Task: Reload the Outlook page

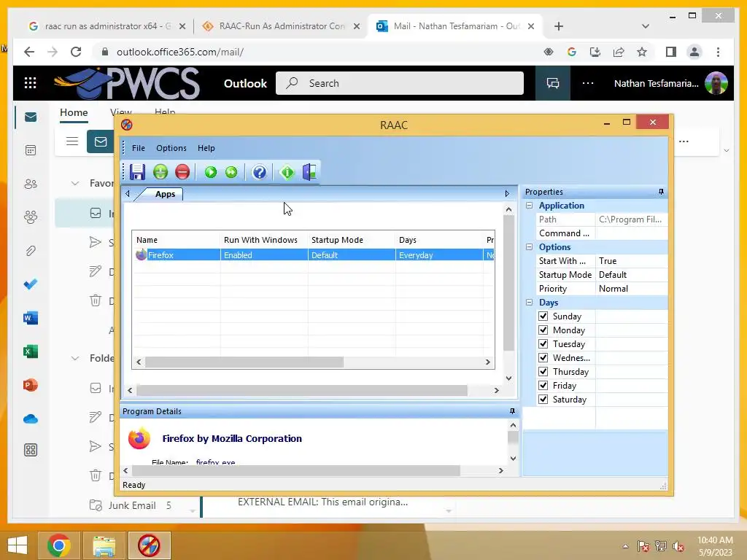Action: (76, 52)
